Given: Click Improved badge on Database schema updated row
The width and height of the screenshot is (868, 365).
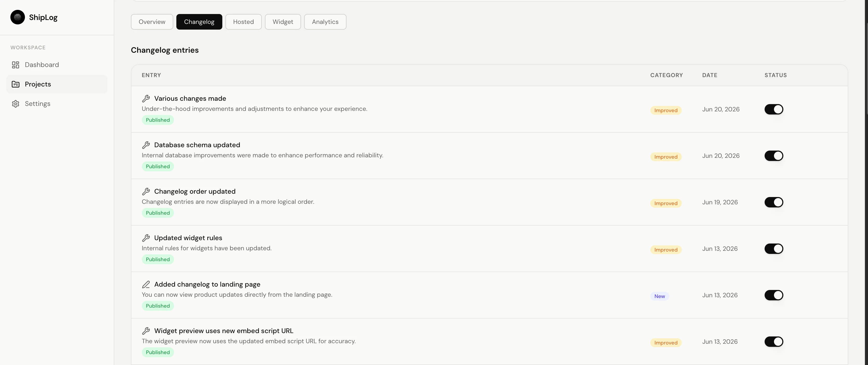Looking at the screenshot, I should [x=666, y=157].
